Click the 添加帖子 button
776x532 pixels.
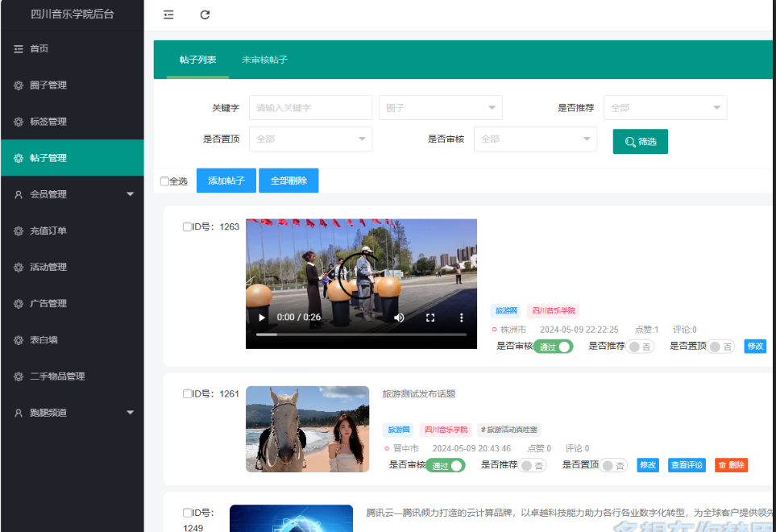226,181
